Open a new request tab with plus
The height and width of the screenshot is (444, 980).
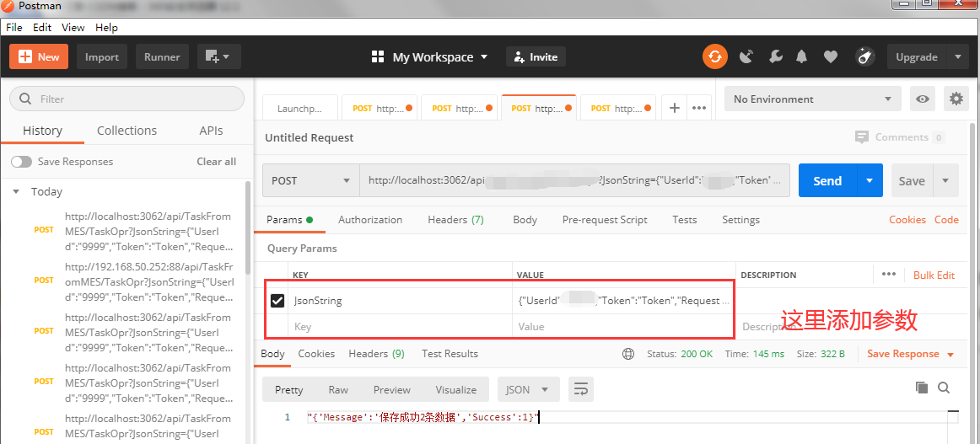tap(675, 107)
